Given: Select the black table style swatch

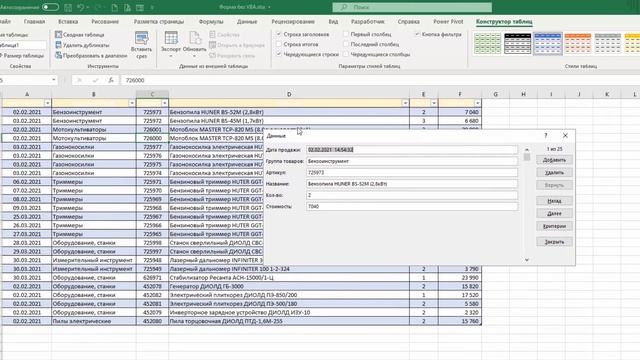Looking at the screenshot, I should 518,44.
